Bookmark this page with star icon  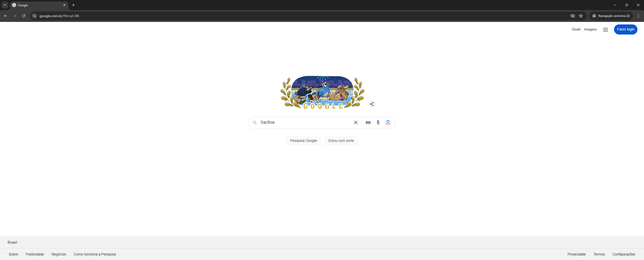pyautogui.click(x=581, y=16)
